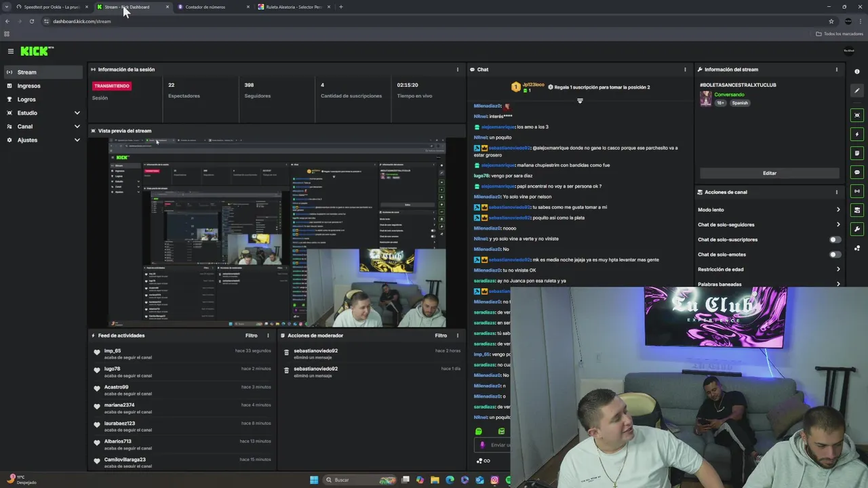Switch to the Speedtest por Ookla tab

52,7
